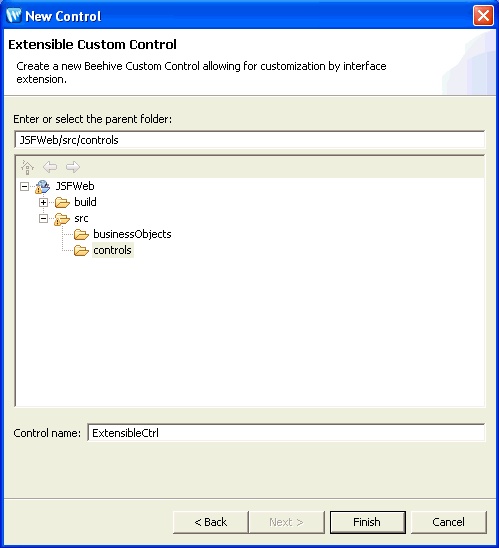Viewport: 499px width, 548px height.
Task: Collapse the JSFWeb project node
Action: 24,186
